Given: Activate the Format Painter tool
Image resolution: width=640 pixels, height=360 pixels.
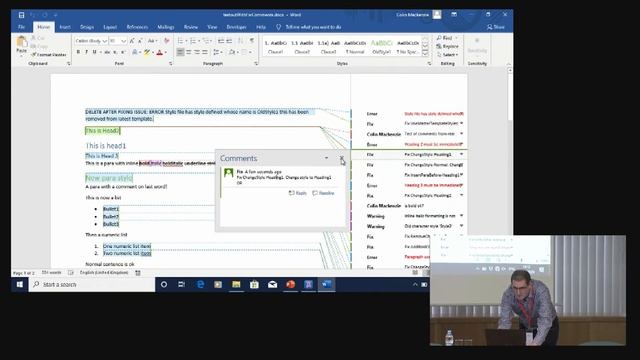Looking at the screenshot, I should tap(49, 54).
